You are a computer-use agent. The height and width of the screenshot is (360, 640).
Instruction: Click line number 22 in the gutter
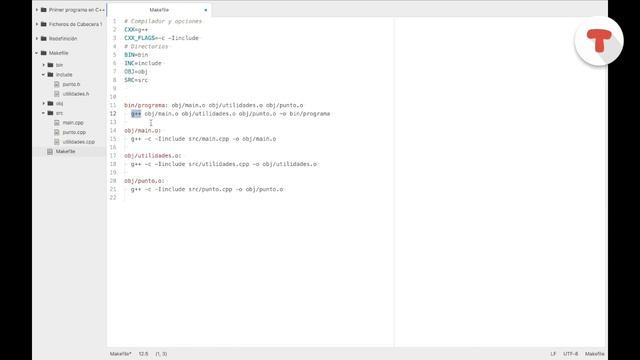point(113,198)
